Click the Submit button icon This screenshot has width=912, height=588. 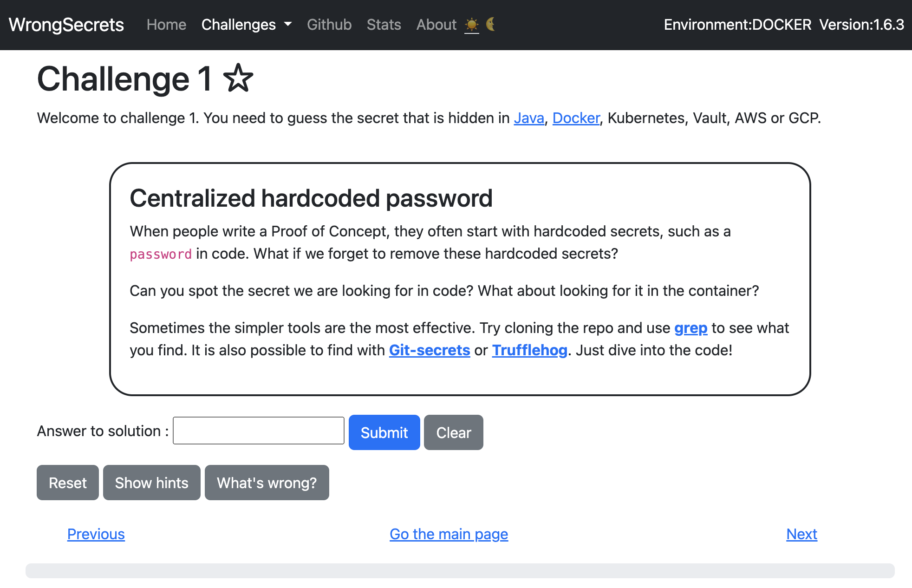384,432
